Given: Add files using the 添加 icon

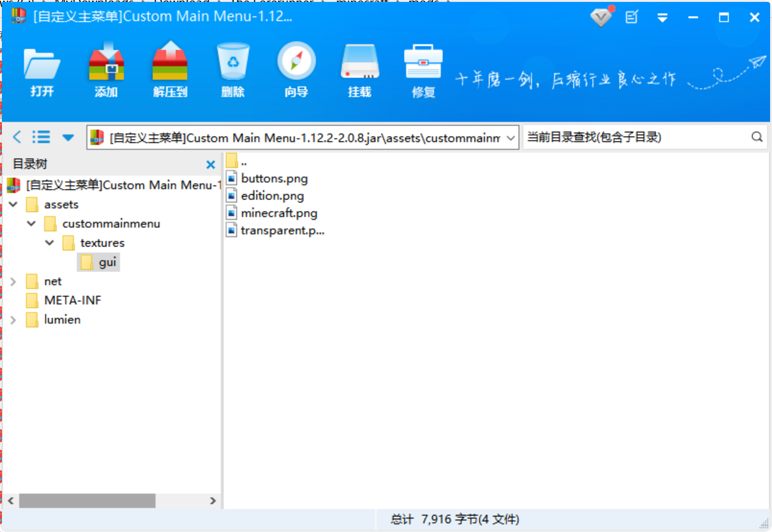Looking at the screenshot, I should point(106,70).
